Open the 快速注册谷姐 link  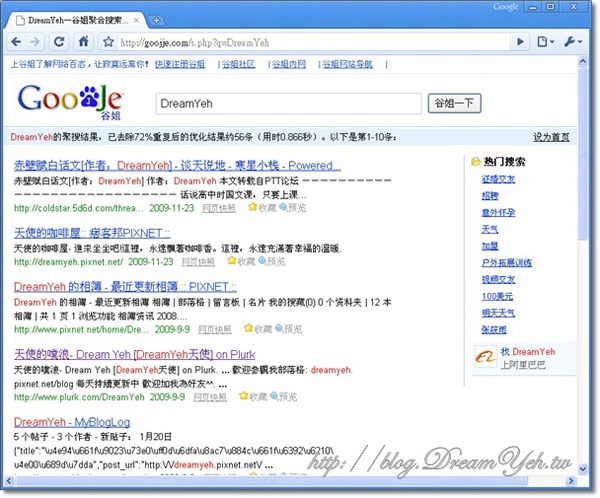click(179, 64)
